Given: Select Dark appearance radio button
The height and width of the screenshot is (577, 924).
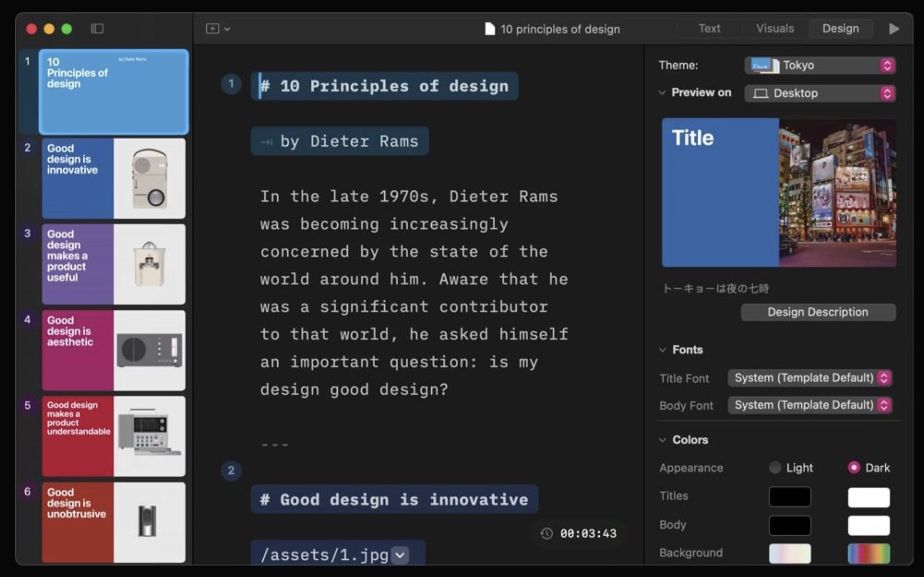Looking at the screenshot, I should [854, 467].
